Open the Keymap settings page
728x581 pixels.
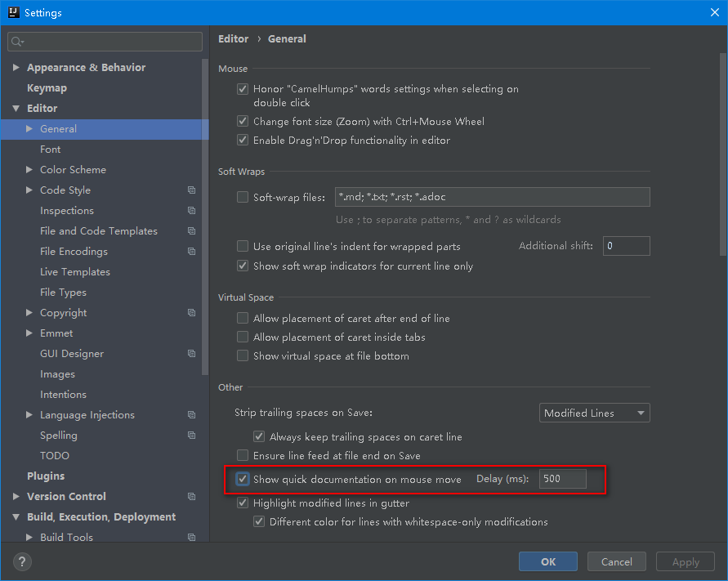(x=47, y=87)
